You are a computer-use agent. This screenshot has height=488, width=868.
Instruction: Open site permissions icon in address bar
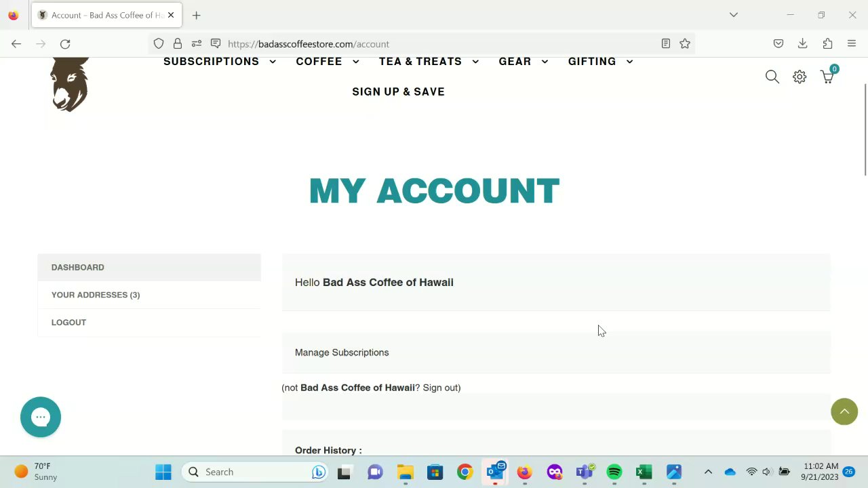click(x=197, y=44)
